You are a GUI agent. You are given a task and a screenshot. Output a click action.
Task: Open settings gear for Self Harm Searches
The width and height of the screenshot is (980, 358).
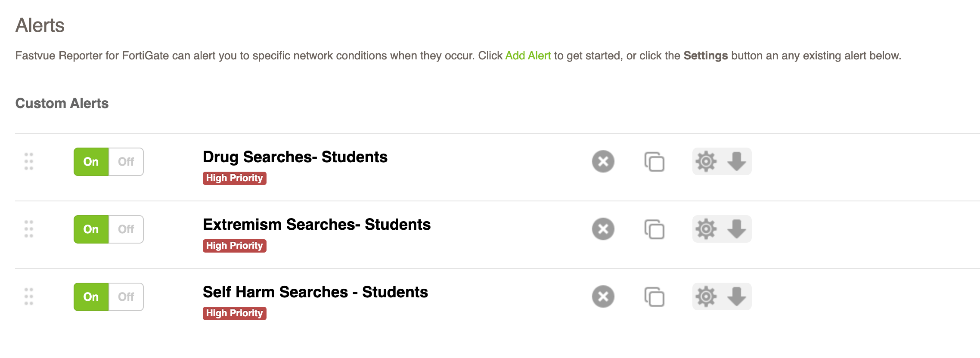(706, 296)
